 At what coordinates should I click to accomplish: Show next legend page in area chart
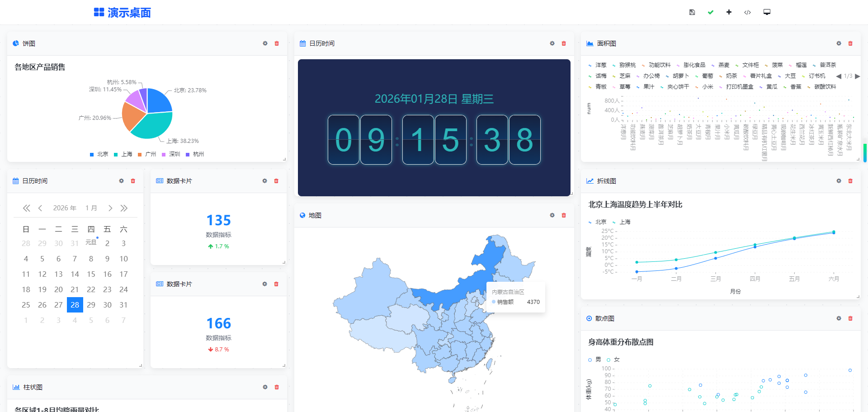coord(858,76)
